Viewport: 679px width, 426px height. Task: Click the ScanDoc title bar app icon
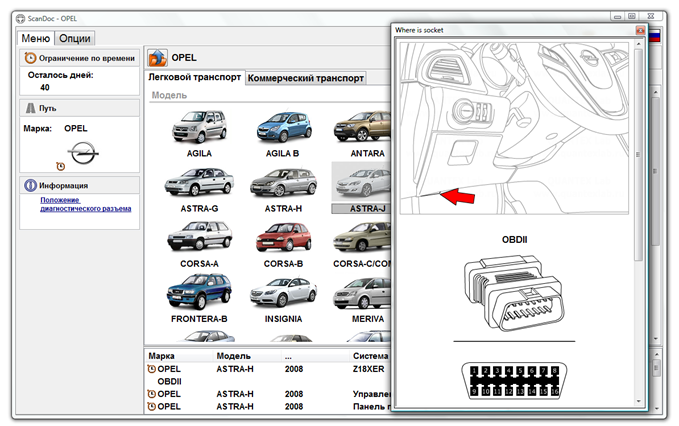tap(21, 19)
